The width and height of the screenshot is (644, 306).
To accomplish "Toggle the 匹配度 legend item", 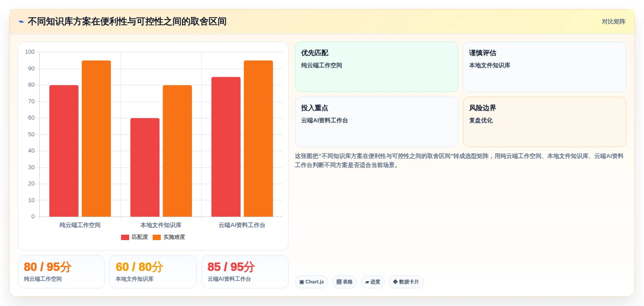I will [x=135, y=237].
